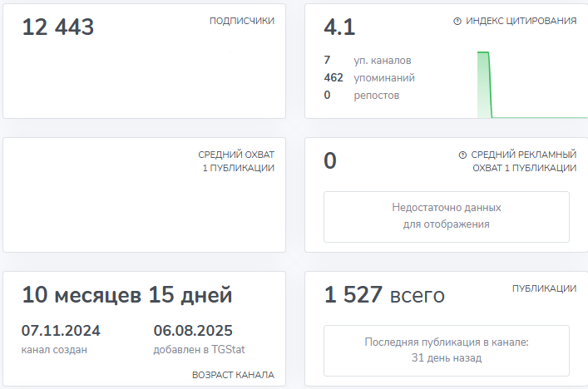Click the 0 reposts count

pyautogui.click(x=327, y=95)
